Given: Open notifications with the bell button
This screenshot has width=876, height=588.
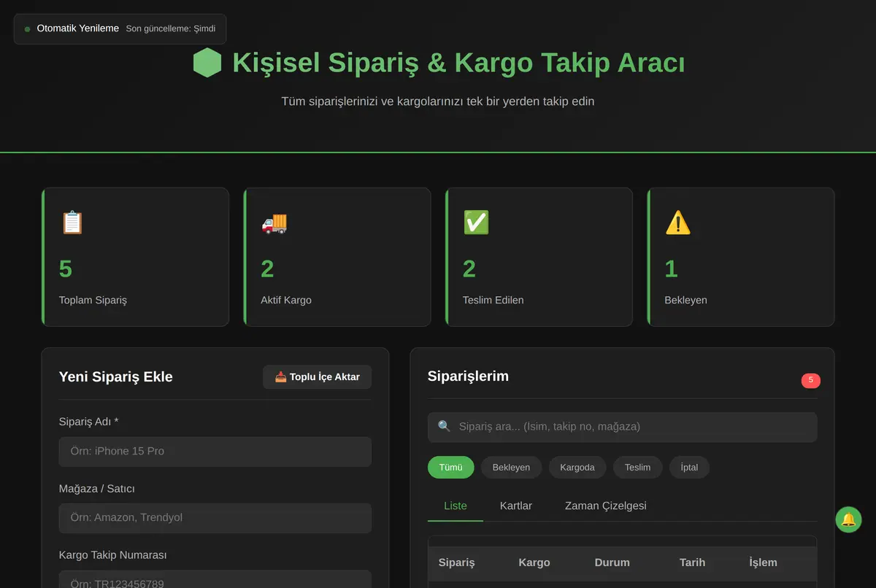Looking at the screenshot, I should 848,519.
